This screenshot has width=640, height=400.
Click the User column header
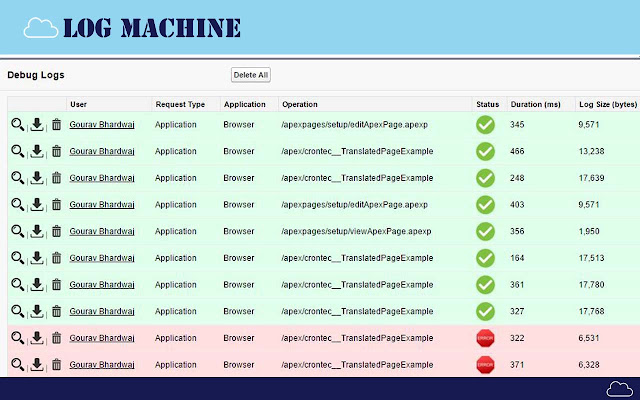[78, 104]
